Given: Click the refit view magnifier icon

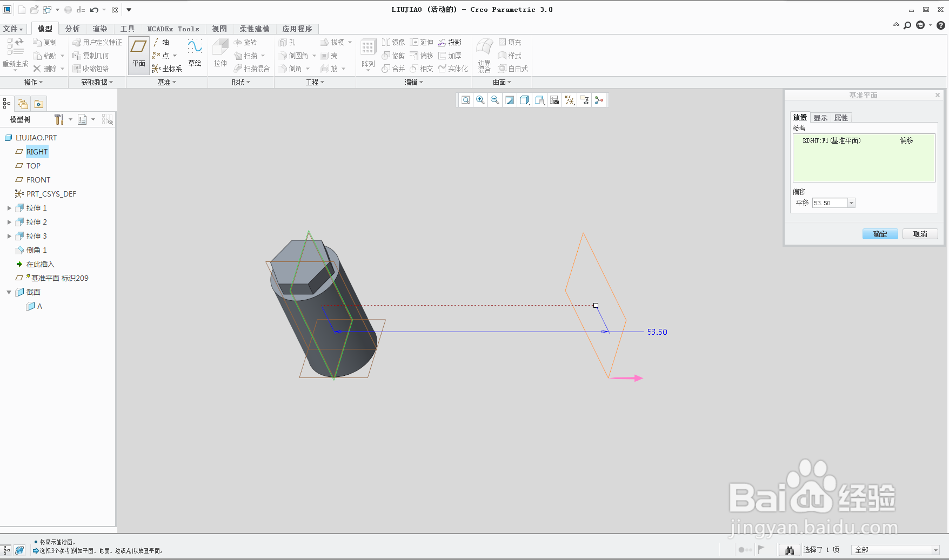Looking at the screenshot, I should click(x=466, y=100).
